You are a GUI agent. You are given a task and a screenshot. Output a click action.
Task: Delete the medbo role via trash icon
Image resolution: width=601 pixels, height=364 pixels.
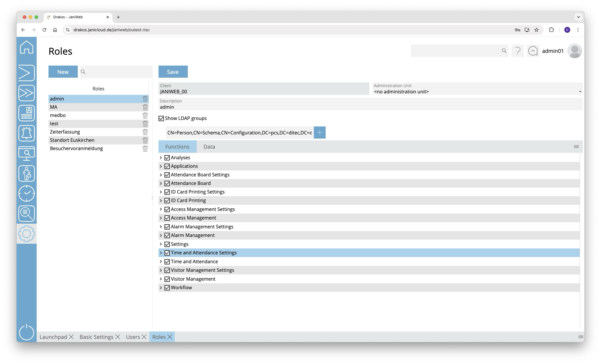pyautogui.click(x=145, y=116)
